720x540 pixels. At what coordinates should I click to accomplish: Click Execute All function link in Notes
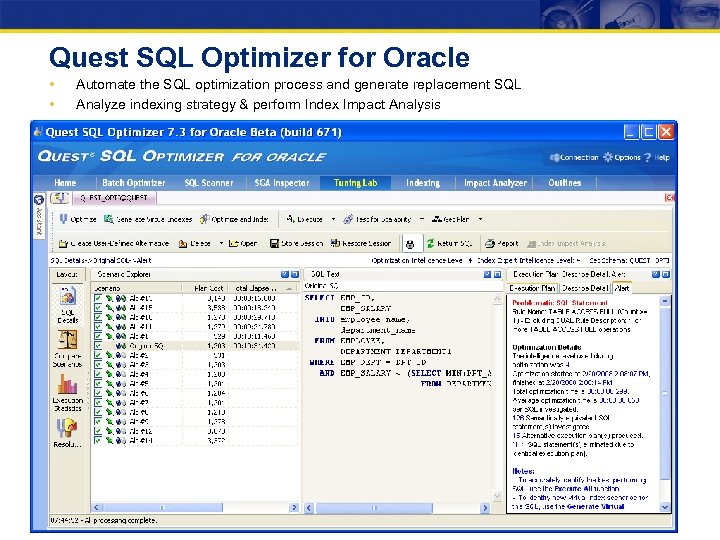(x=587, y=489)
